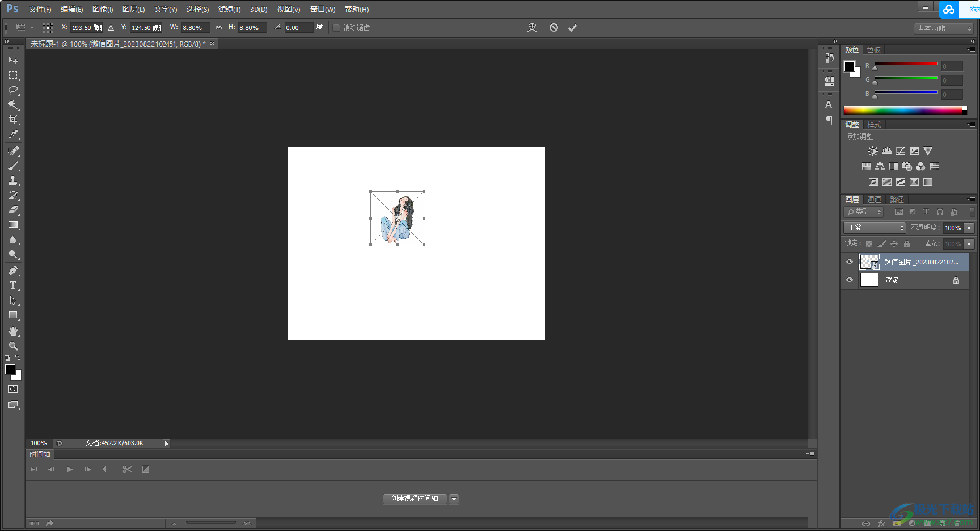The height and width of the screenshot is (531, 980).
Task: Select the Spot Healing Brush tool
Action: click(13, 151)
